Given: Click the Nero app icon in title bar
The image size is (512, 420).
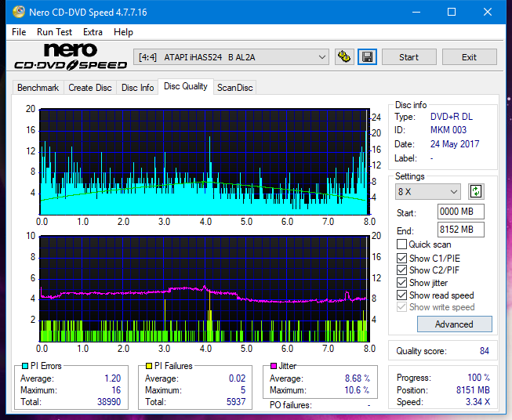Looking at the screenshot, I should pos(18,12).
